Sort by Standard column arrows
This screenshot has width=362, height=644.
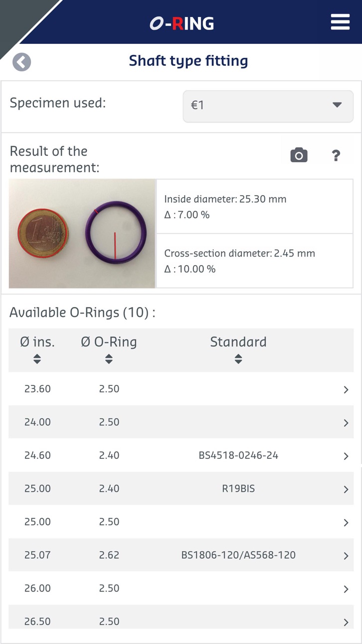point(238,359)
